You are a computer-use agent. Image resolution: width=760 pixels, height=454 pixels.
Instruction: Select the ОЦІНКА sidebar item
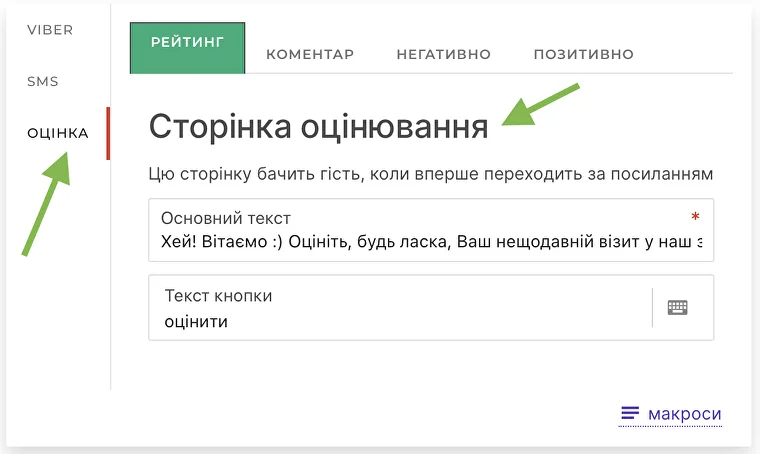click(x=58, y=133)
